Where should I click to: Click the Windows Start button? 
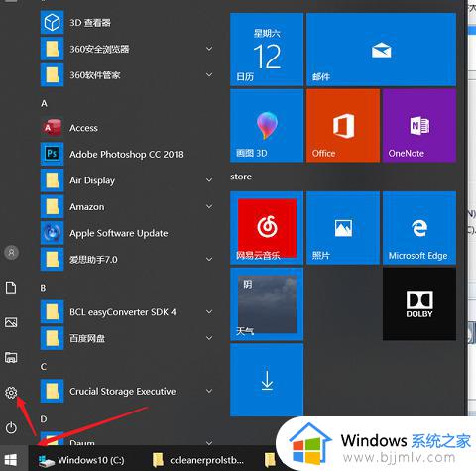click(11, 460)
